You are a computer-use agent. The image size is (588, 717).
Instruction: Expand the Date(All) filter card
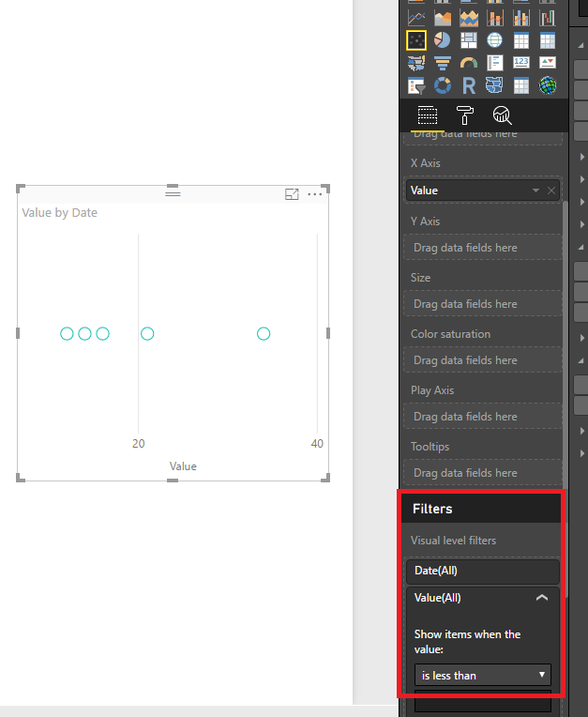pyautogui.click(x=483, y=571)
